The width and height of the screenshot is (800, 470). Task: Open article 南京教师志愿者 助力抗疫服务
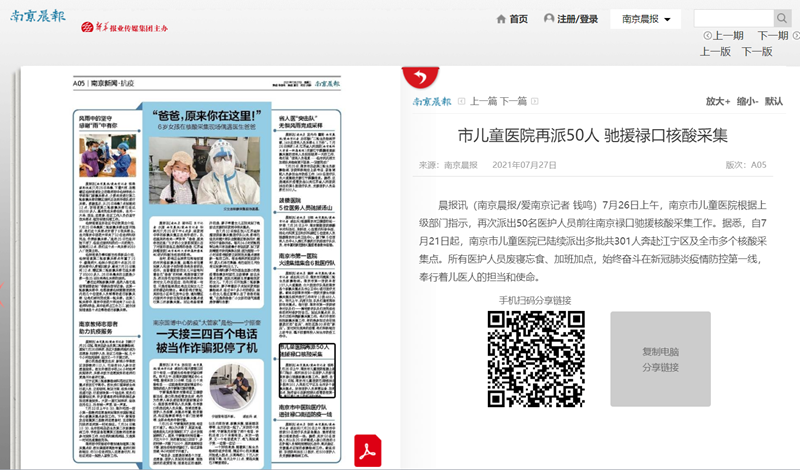click(x=98, y=328)
